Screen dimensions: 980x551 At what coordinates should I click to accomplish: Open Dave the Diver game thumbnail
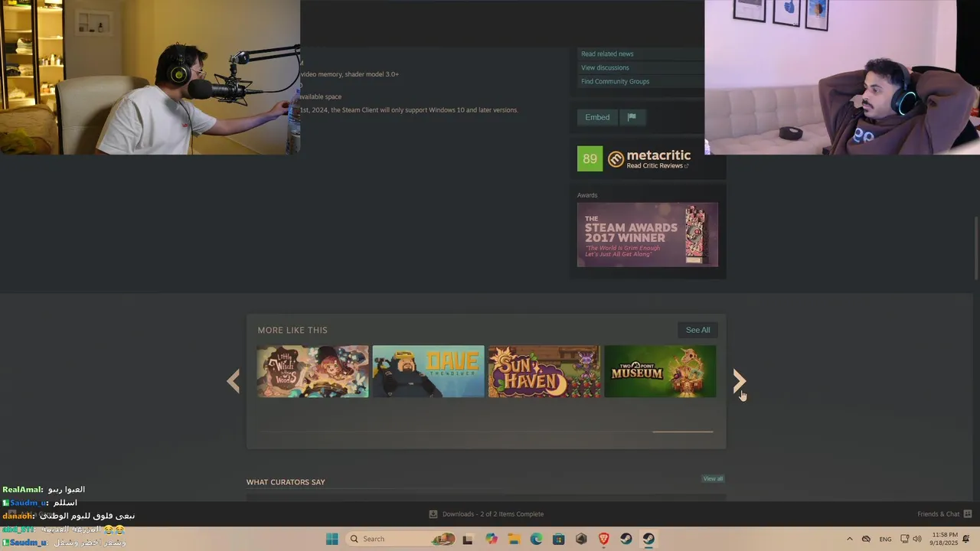(429, 371)
